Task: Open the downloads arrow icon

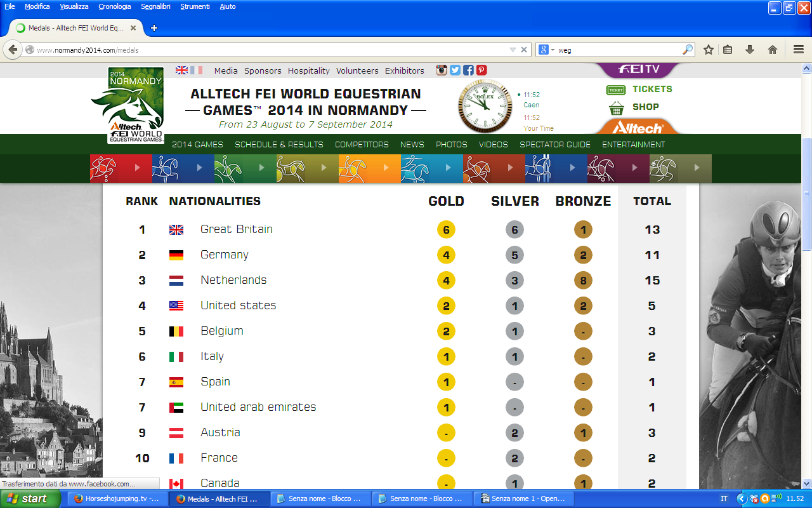Action: click(750, 50)
